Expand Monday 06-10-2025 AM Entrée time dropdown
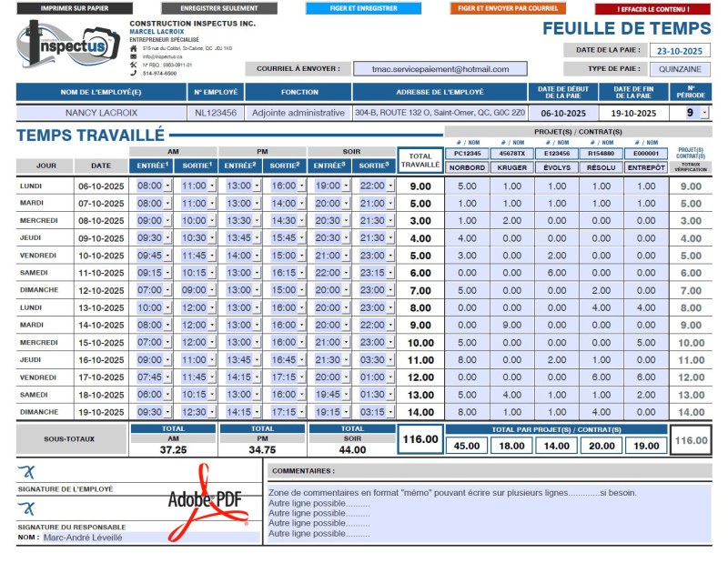 coord(169,186)
